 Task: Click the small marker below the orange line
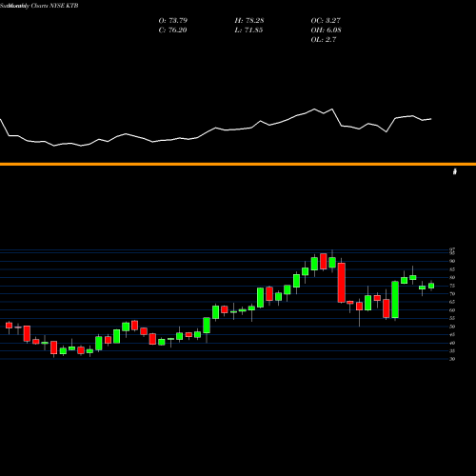455,171
